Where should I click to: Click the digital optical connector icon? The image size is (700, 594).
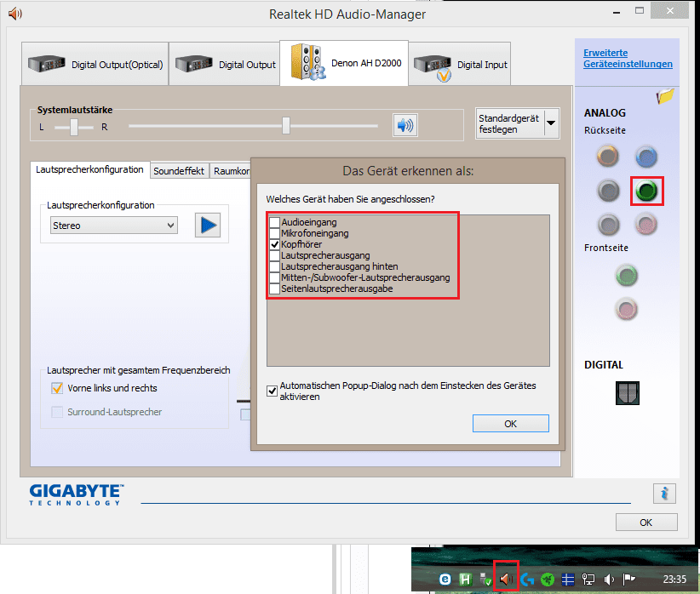click(x=628, y=392)
